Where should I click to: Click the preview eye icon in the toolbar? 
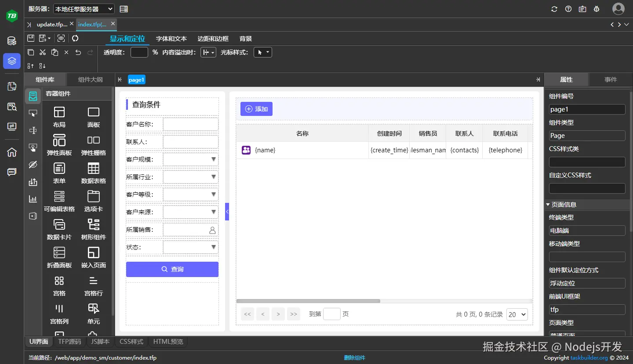(x=61, y=38)
